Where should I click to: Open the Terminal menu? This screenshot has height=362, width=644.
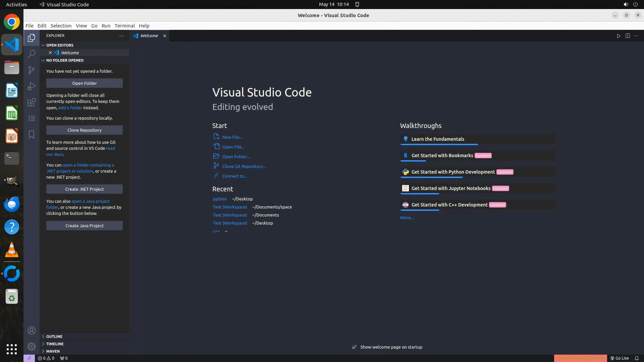[124, 26]
